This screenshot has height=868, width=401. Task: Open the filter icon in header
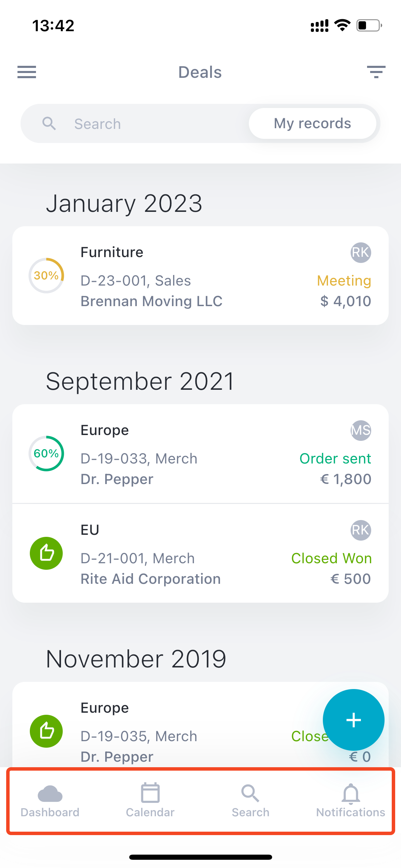tap(376, 72)
